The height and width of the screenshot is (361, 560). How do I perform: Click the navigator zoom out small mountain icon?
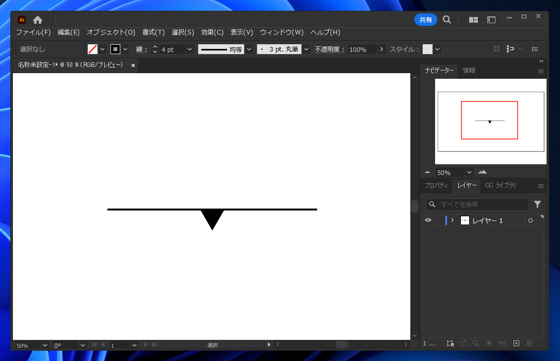tap(428, 172)
